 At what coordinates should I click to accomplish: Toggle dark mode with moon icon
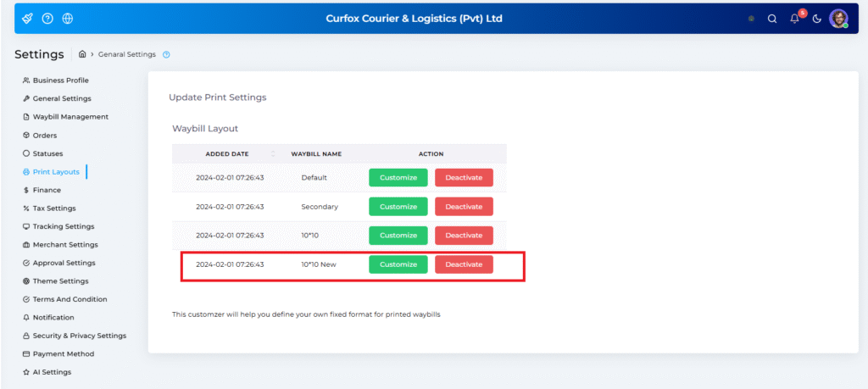point(817,19)
